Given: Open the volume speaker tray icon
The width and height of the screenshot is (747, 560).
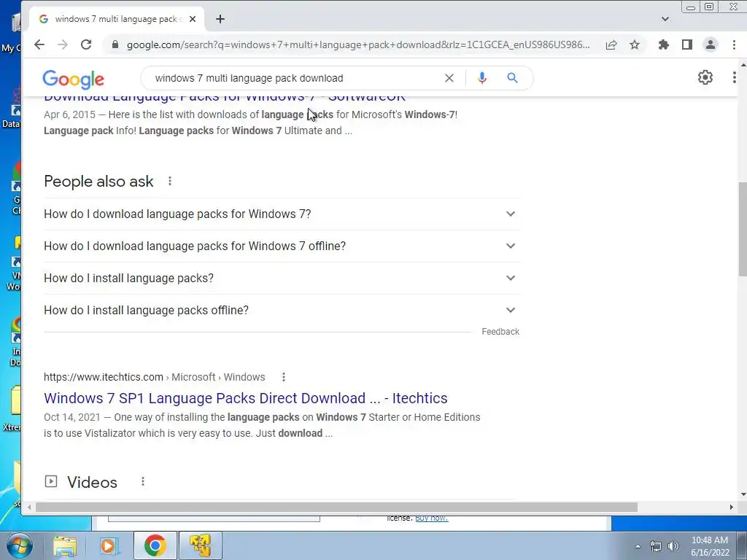Looking at the screenshot, I should tap(673, 546).
